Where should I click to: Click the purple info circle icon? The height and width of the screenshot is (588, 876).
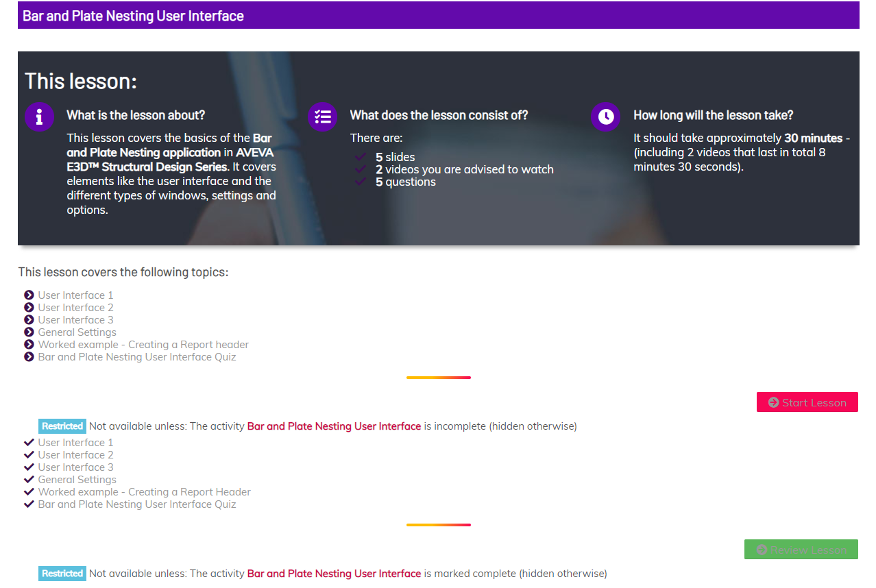coord(39,117)
